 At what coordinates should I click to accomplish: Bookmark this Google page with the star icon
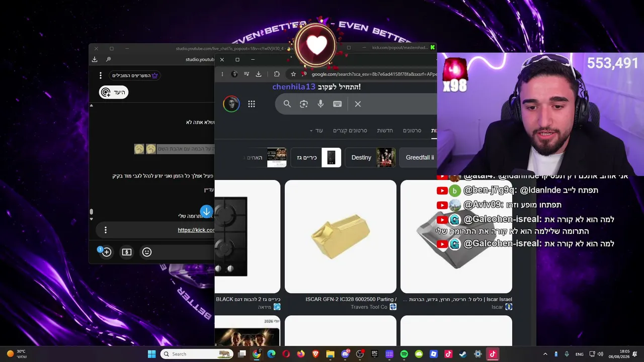[x=293, y=74]
